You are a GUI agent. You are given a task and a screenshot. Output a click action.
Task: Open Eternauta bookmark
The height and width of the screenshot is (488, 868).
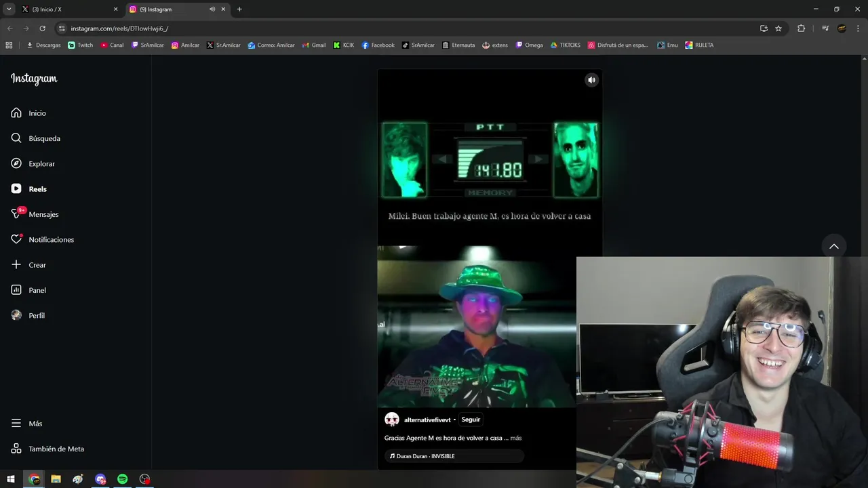pyautogui.click(x=458, y=45)
